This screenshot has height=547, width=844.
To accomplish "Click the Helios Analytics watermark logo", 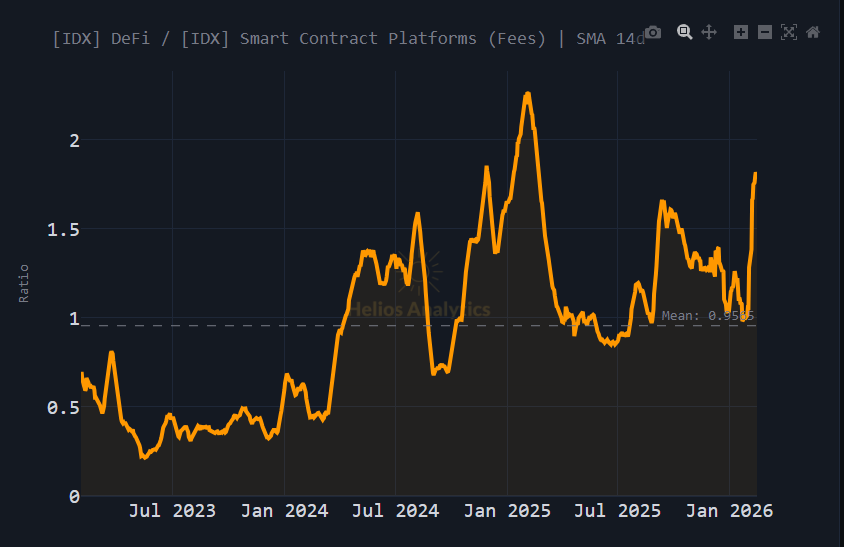I will pyautogui.click(x=420, y=298).
